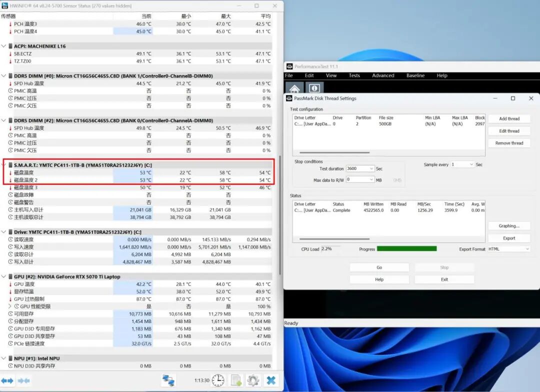Screen dimensions: 540x392
Task: Collapse the GPU NVIDIA GeForce RTX 5070 Ti group
Action: 4,276
